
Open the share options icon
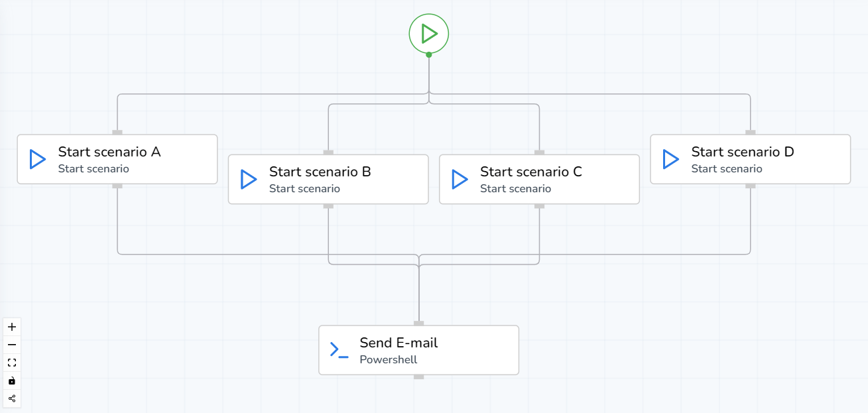pyautogui.click(x=11, y=398)
